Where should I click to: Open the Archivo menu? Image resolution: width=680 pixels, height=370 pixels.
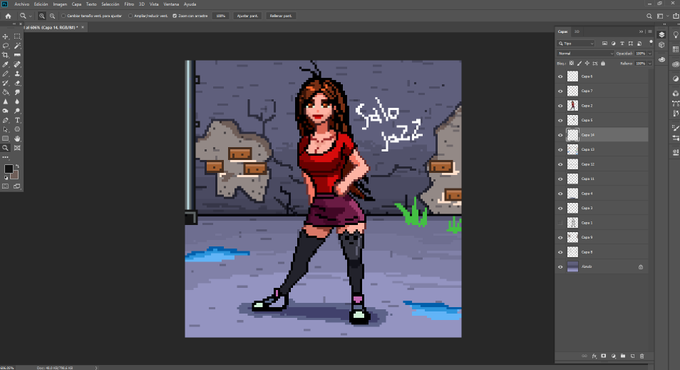coord(22,4)
